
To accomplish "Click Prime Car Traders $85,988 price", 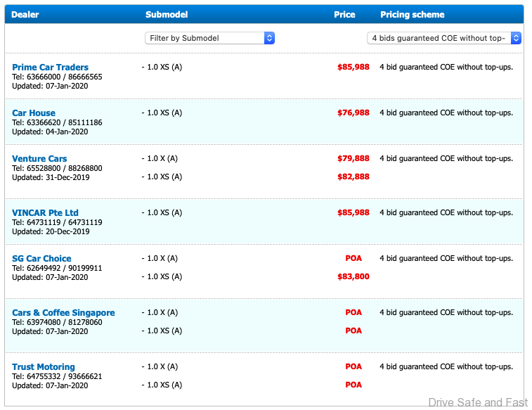I will coord(353,68).
